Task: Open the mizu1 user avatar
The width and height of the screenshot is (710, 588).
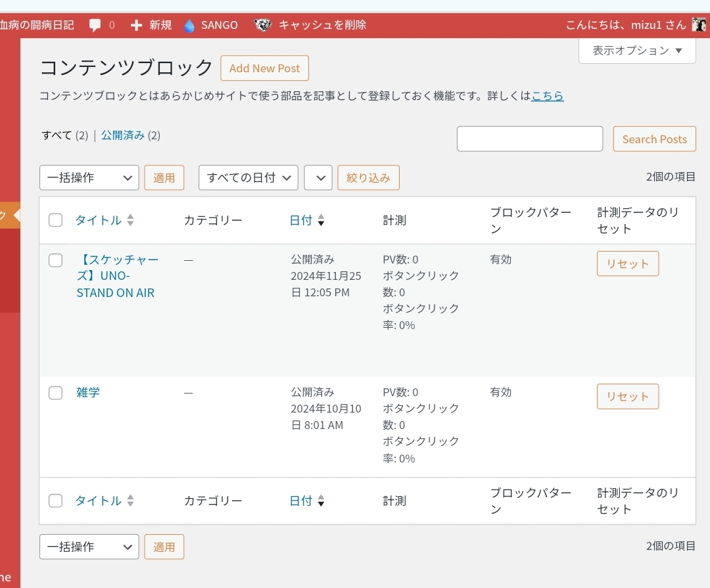Action: (699, 24)
